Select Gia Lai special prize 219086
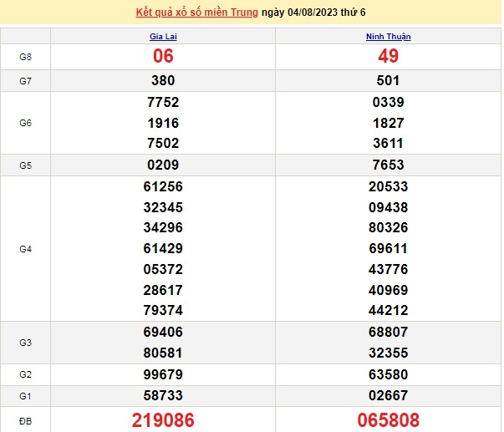The width and height of the screenshot is (504, 432). click(x=163, y=419)
